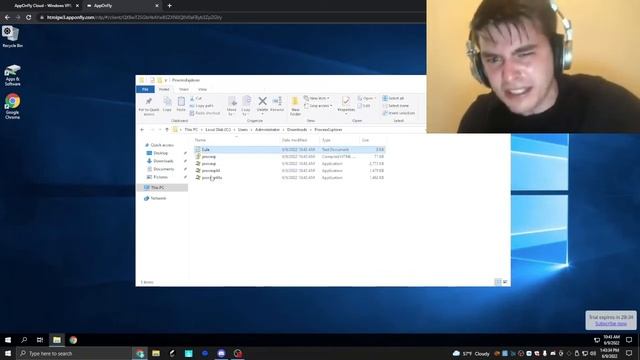Open Pictures in the navigation pane
Viewport: 640px width, 360px height.
click(x=157, y=177)
